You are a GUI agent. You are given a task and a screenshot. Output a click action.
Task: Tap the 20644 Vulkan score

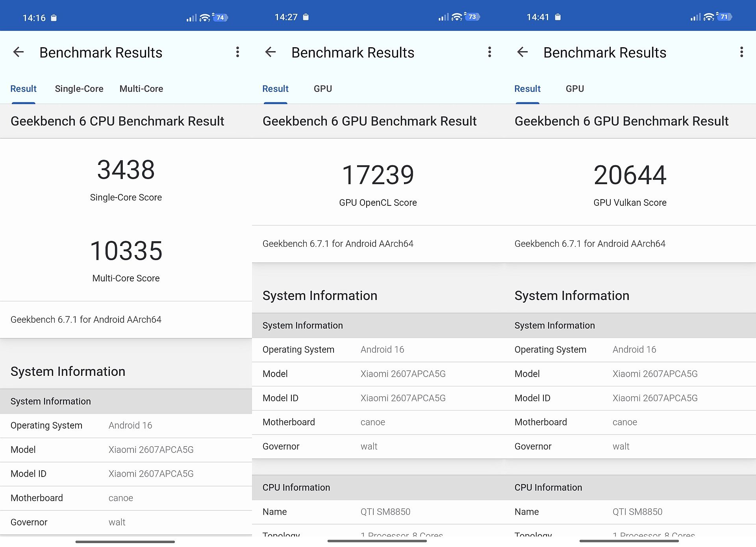(630, 175)
